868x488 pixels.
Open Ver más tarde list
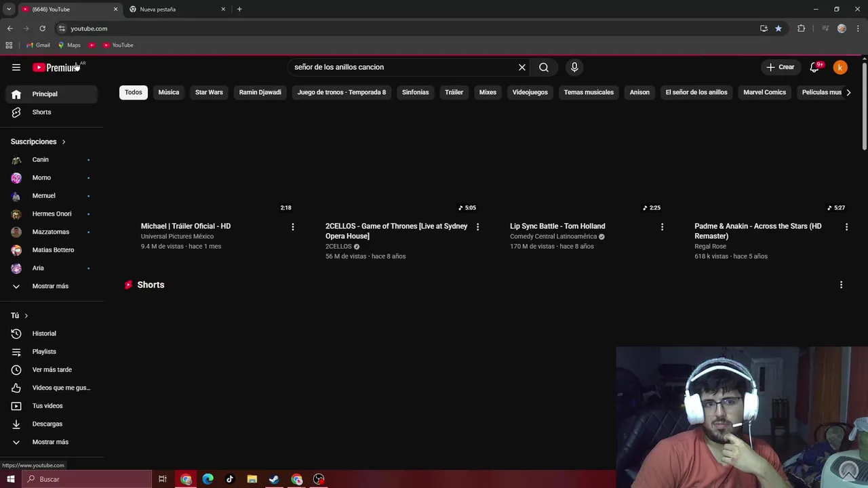pyautogui.click(x=52, y=369)
